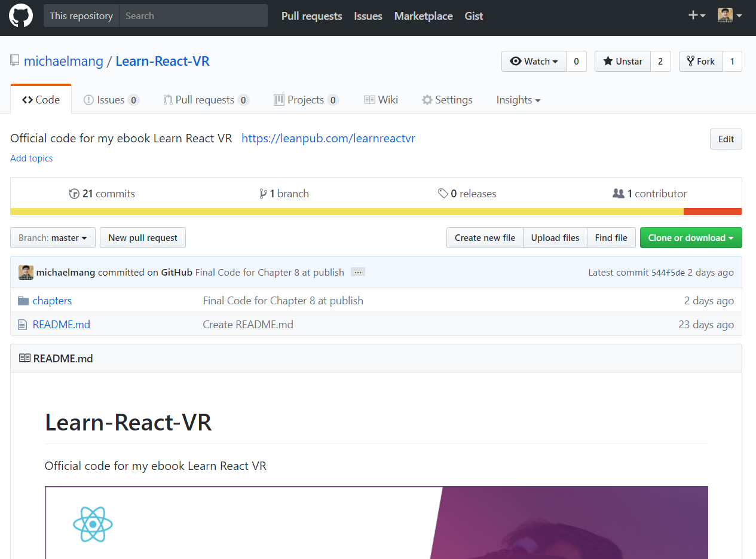Image resolution: width=756 pixels, height=559 pixels.
Task: Open the Watch notifications dropdown
Action: coord(534,61)
